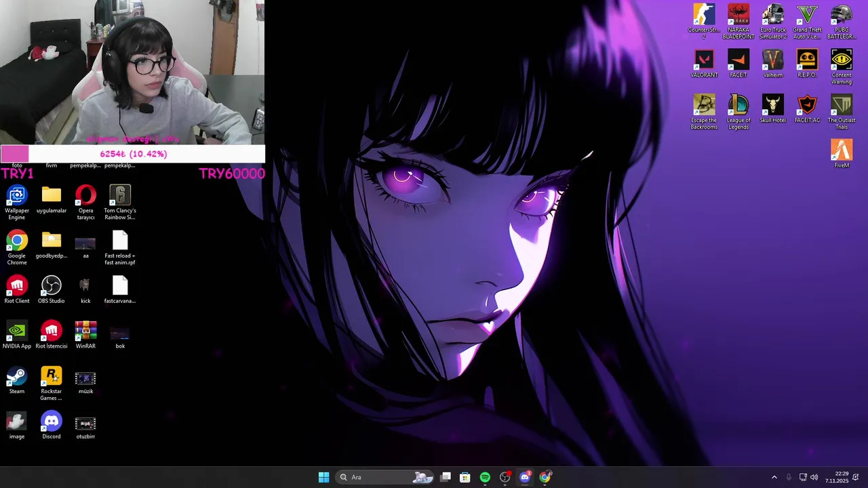Select the otuzbirr video file
Screen dimensions: 868x488
click(x=85, y=426)
